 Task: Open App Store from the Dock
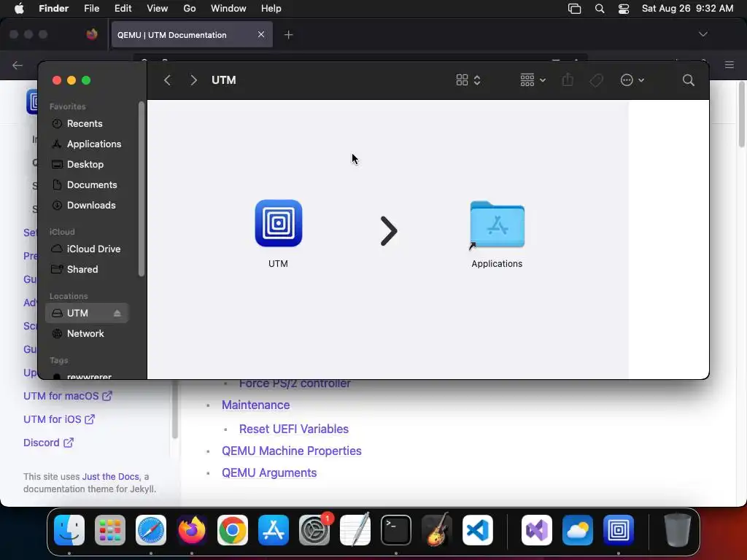point(274,530)
